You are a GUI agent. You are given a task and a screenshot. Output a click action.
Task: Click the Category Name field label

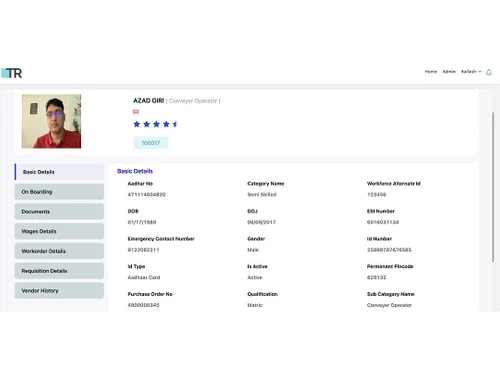pos(266,184)
